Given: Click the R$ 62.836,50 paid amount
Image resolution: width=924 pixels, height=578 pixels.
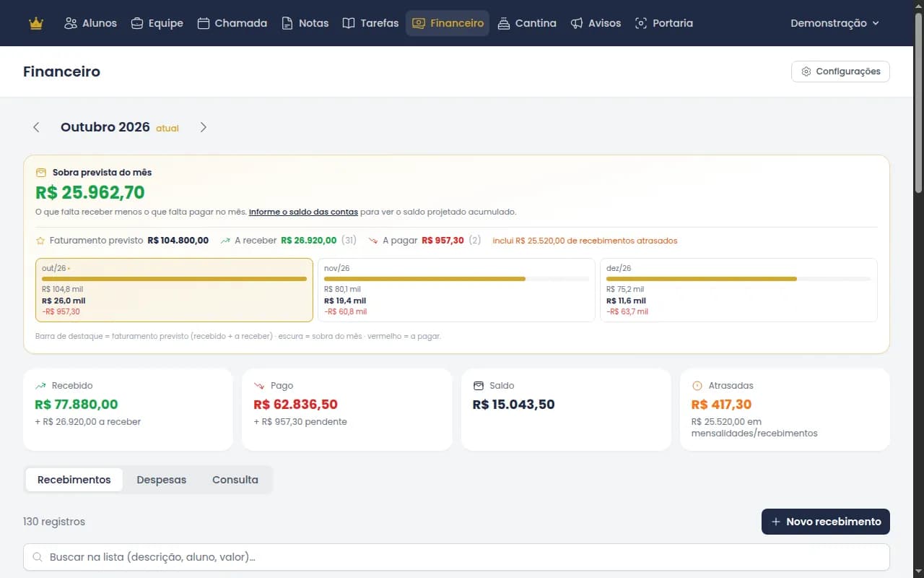Looking at the screenshot, I should (x=296, y=405).
